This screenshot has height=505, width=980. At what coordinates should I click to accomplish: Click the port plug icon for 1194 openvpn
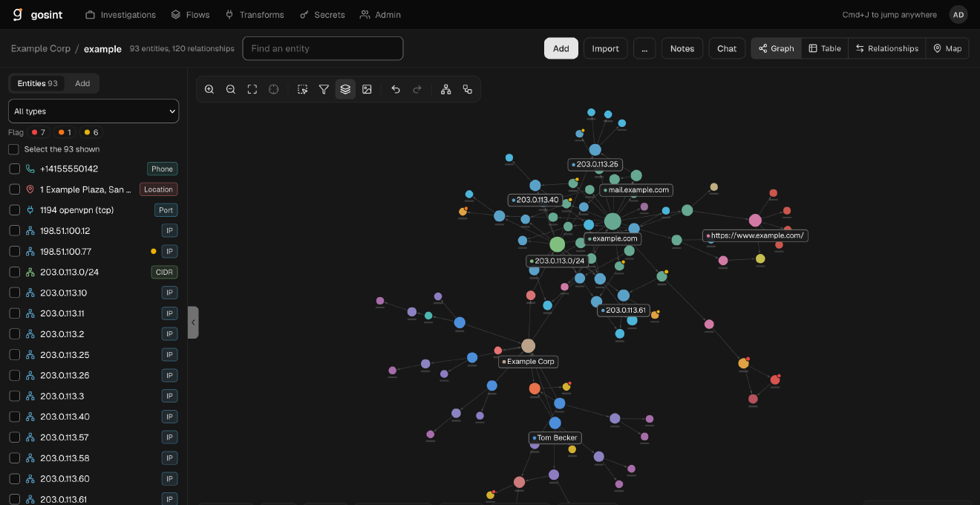coord(30,210)
